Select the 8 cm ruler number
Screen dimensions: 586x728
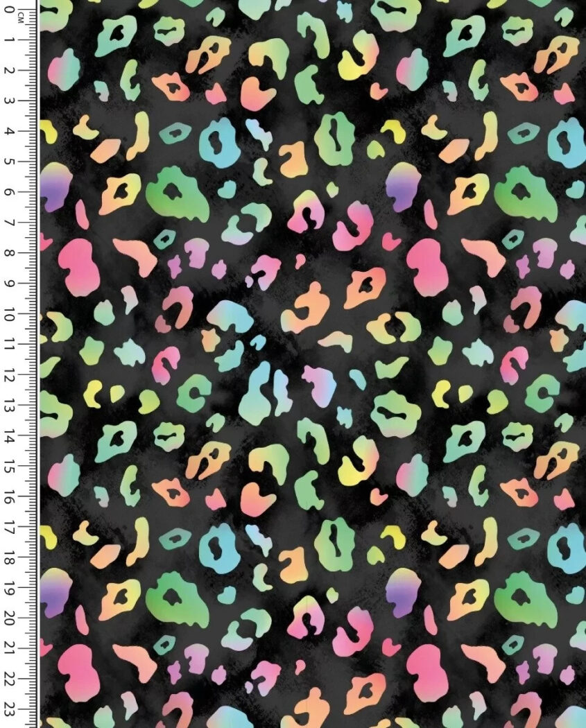10,253
